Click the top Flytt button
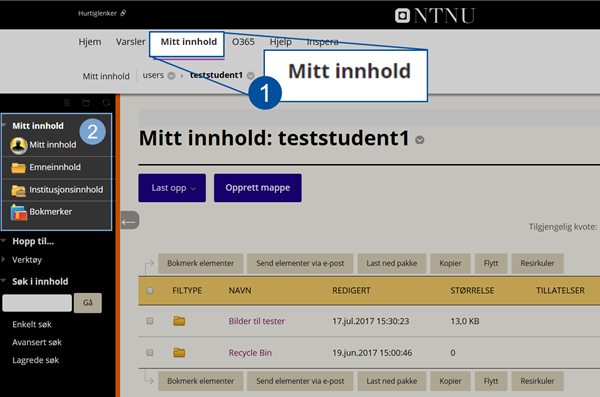Image resolution: width=600 pixels, height=397 pixels. 491,263
